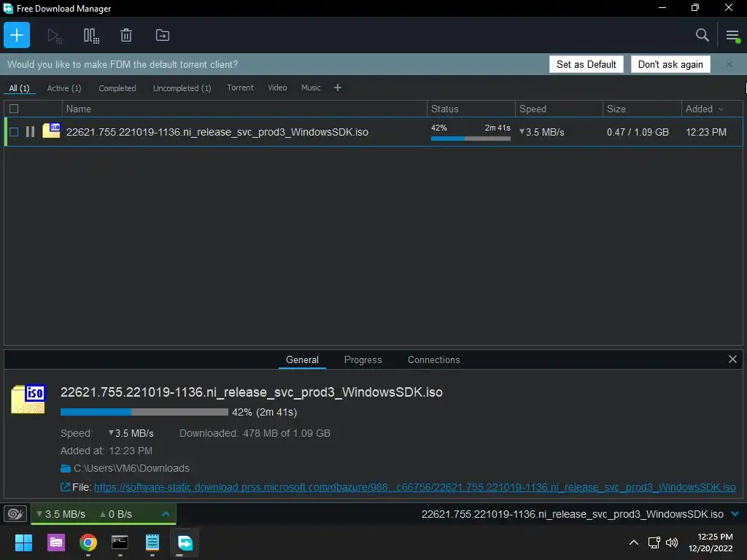The height and width of the screenshot is (560, 747).
Task: Click C:\Users\VM6\Downloads path
Action: [131, 469]
